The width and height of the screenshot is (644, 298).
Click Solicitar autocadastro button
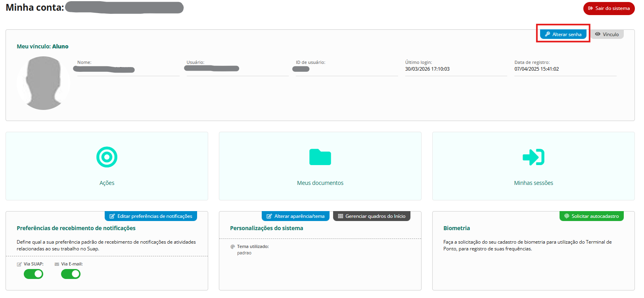(591, 216)
